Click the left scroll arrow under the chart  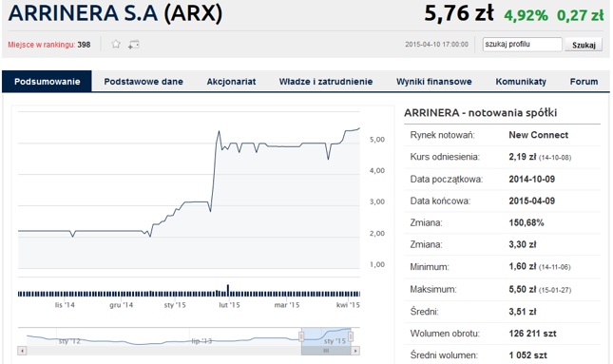(22, 351)
